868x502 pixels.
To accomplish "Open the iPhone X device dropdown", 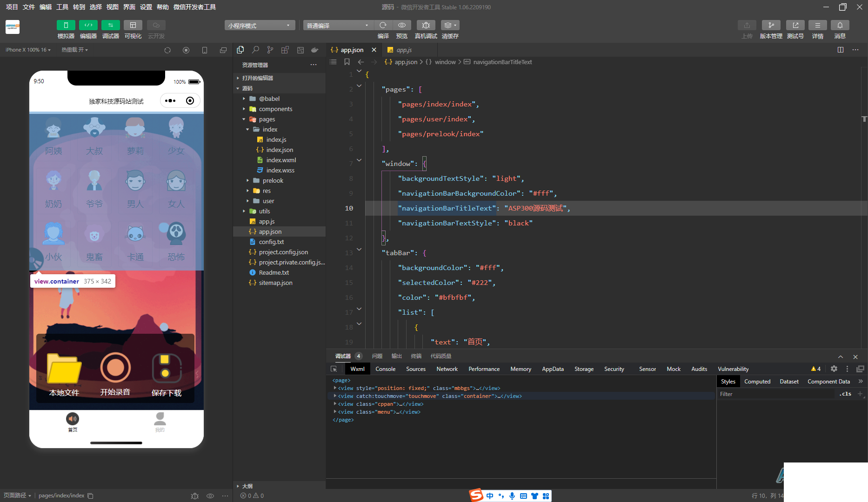I will click(27, 50).
